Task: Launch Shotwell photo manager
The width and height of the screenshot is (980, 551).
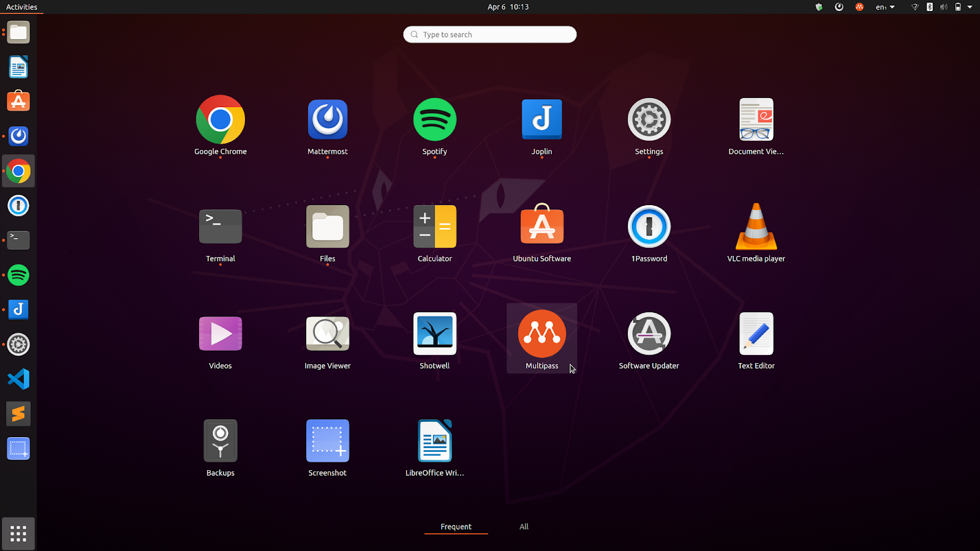Action: click(x=434, y=334)
